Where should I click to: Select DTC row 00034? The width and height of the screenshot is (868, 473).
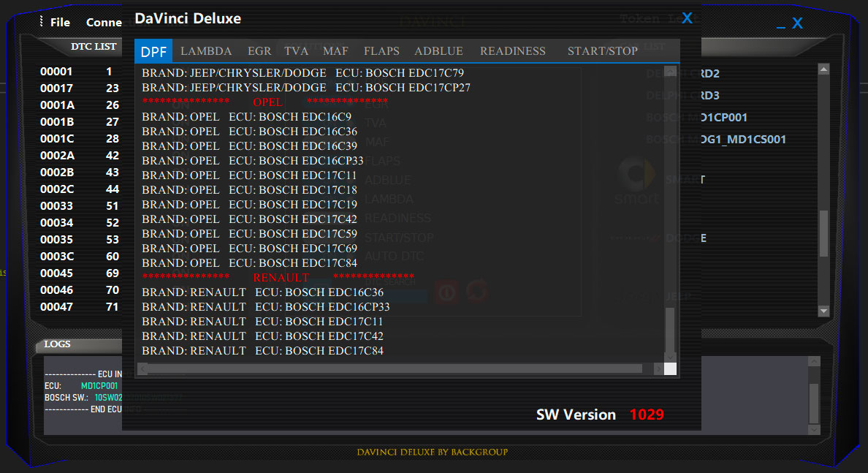point(80,223)
